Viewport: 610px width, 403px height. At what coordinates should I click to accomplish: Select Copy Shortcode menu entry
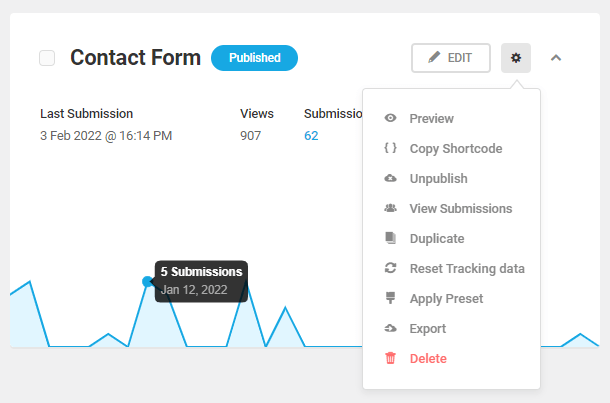tap(456, 149)
